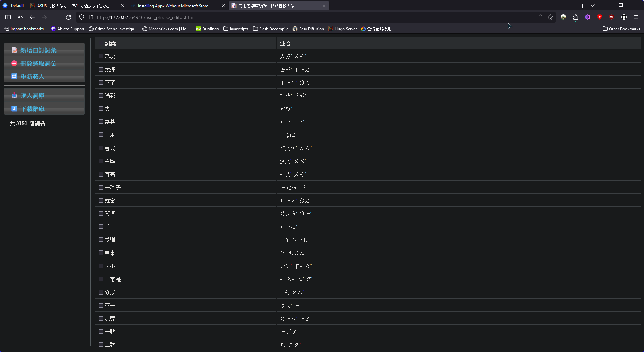Go back using the browser back arrow
The image size is (644, 352).
(x=32, y=17)
